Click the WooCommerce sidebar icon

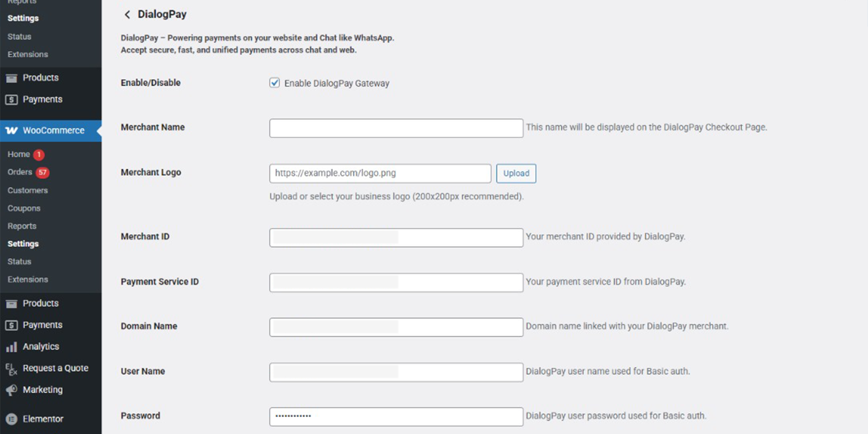[x=12, y=130]
